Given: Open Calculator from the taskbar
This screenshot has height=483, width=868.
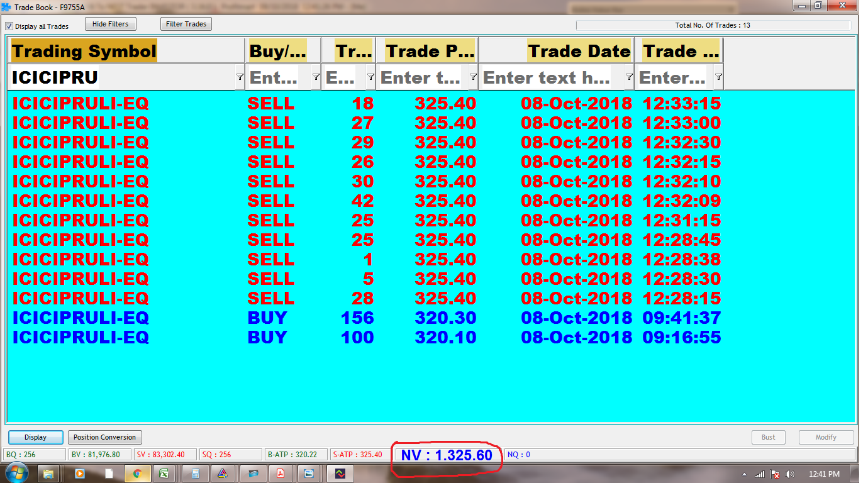Looking at the screenshot, I should (x=195, y=474).
